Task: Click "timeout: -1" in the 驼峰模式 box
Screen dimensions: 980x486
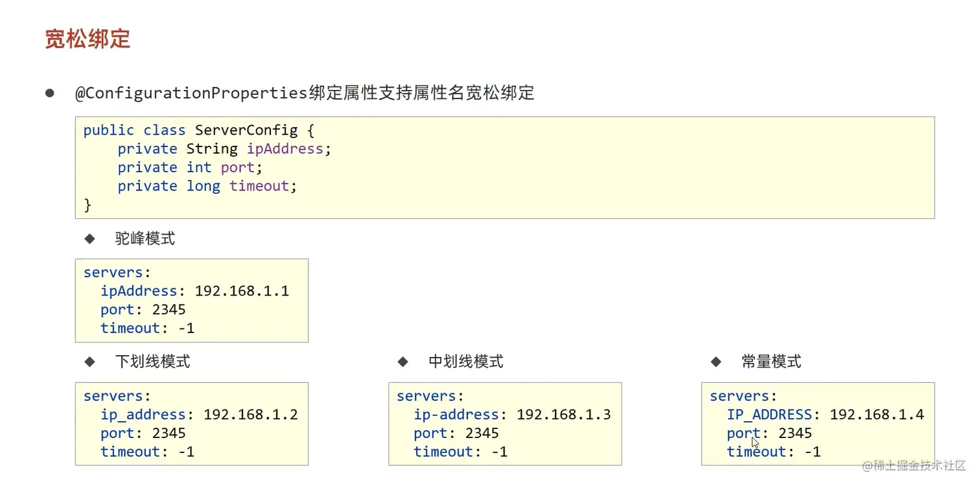Action: pos(147,329)
